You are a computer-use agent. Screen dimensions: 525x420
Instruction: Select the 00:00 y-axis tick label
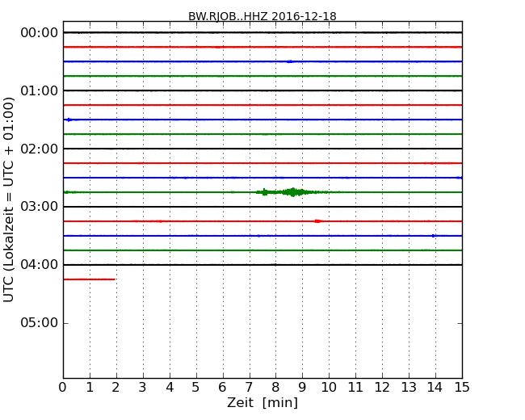click(x=40, y=33)
